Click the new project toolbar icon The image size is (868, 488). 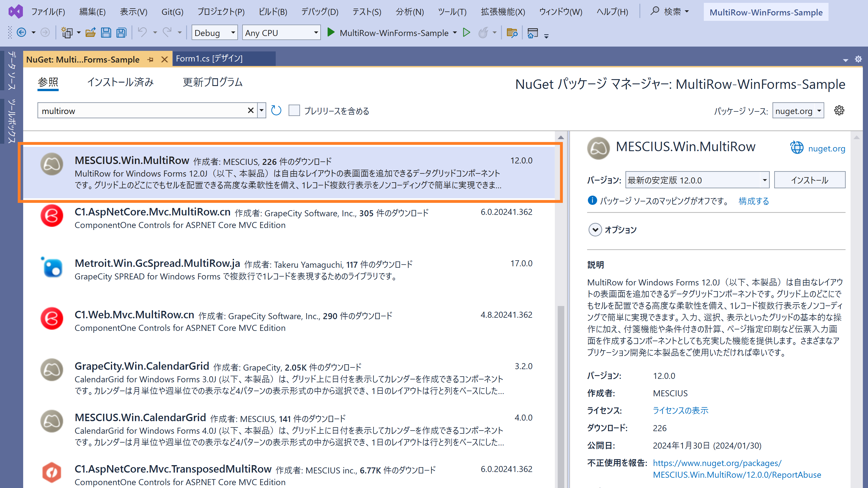point(67,33)
